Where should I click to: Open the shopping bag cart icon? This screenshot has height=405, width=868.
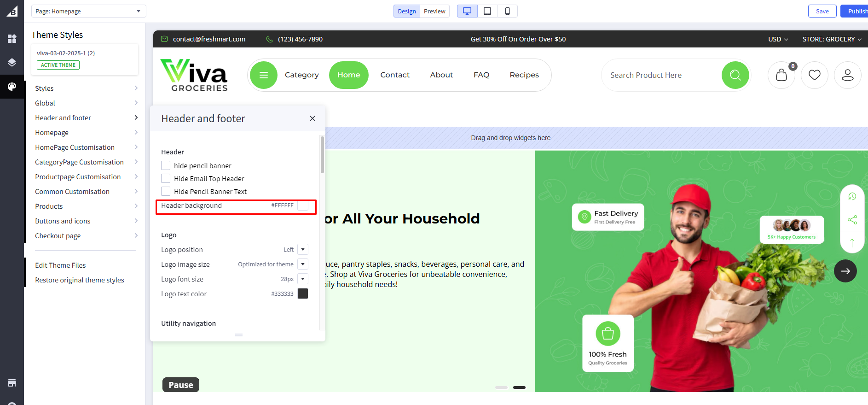781,75
